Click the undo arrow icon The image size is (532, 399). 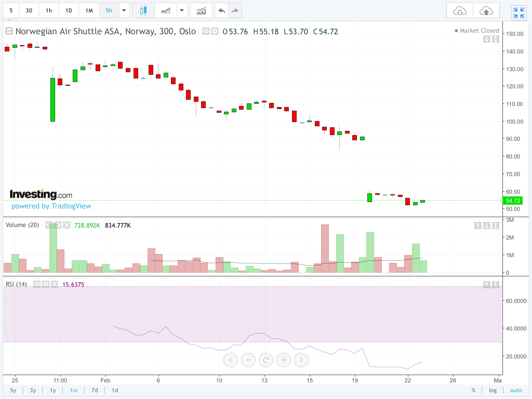coord(222,11)
